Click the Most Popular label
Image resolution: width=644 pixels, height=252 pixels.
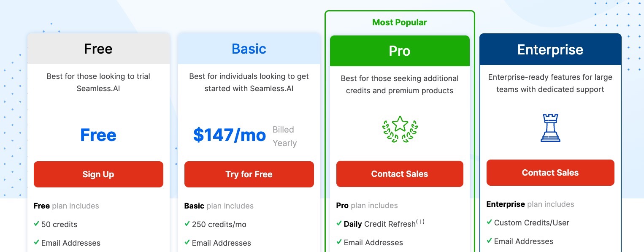click(400, 22)
